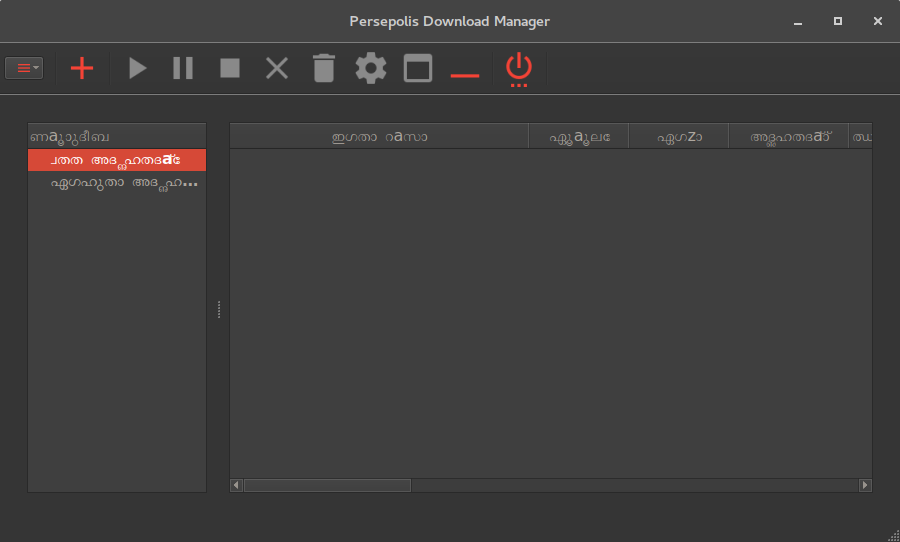Screen dimensions: 900x542
Task: Remove download with the X toolbar icon
Action: tap(277, 68)
